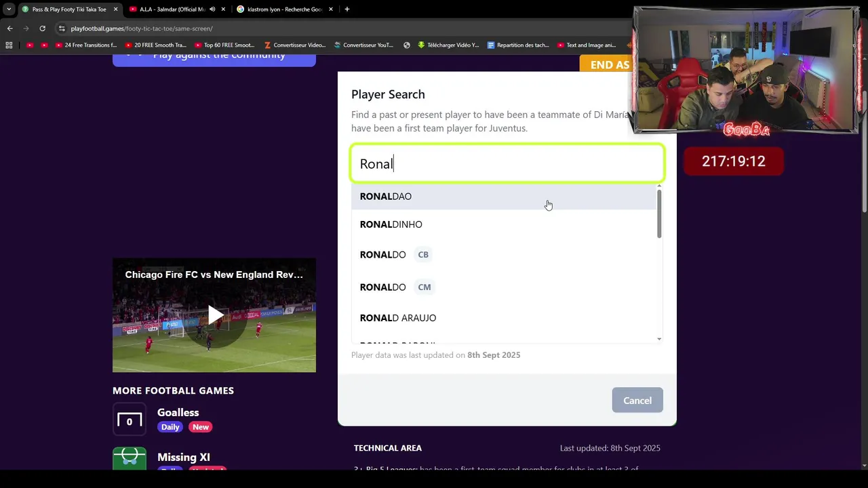The height and width of the screenshot is (488, 868).
Task: Click the New badge under Goalless
Action: click(x=200, y=427)
